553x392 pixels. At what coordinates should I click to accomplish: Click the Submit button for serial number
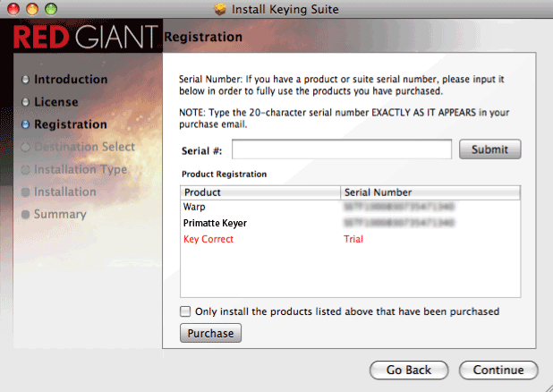[489, 149]
